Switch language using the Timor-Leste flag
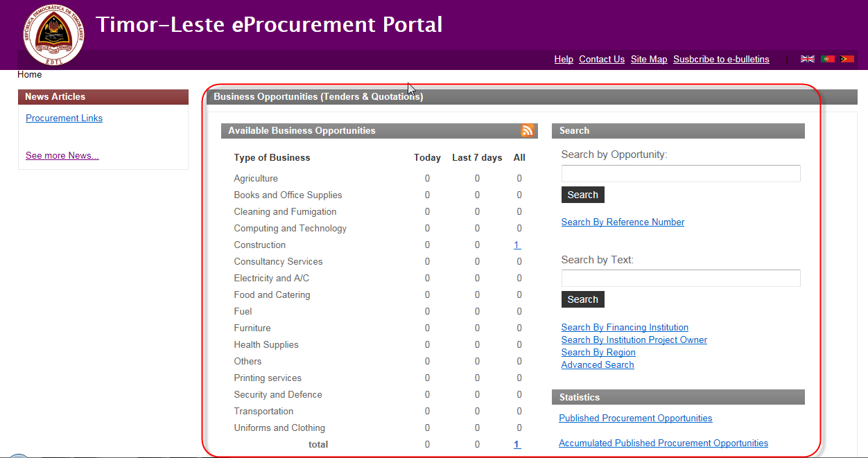Image resolution: width=868 pixels, height=458 pixels. pyautogui.click(x=847, y=60)
